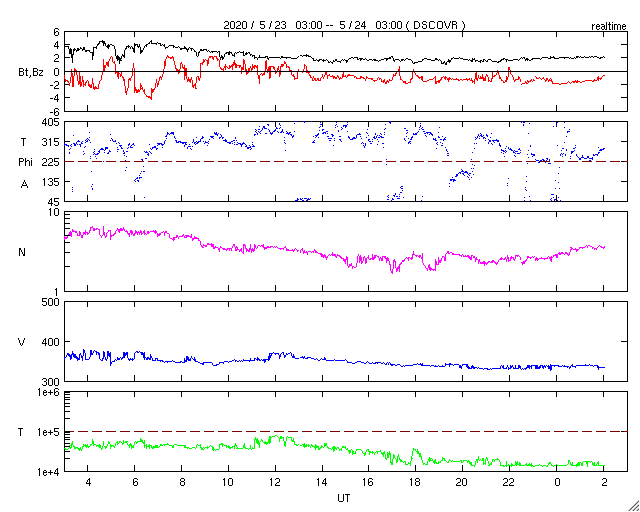Click the '135' value on Phi axis
640x512 pixels.
tap(51, 182)
